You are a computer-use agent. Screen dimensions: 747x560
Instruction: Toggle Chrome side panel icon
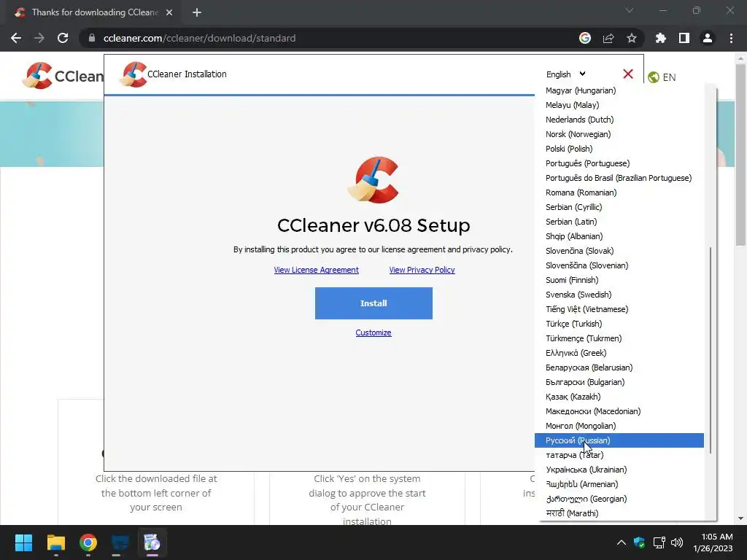pos(684,38)
